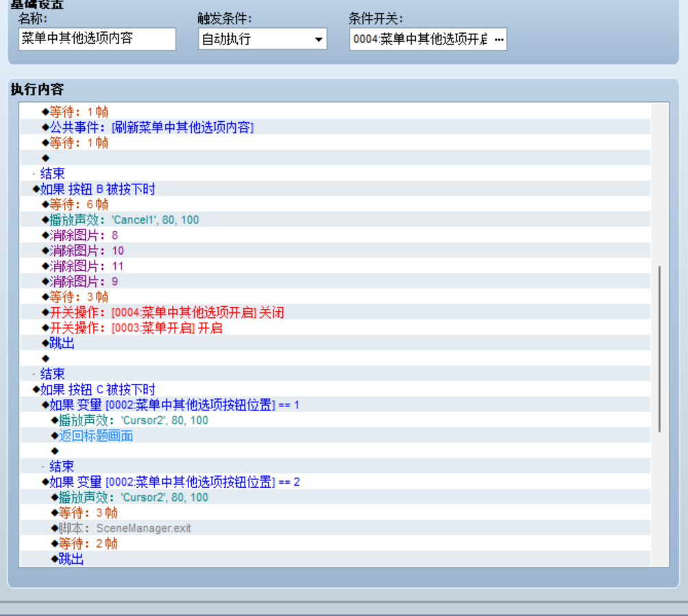Select the 等待：6帧 command

coord(335,204)
